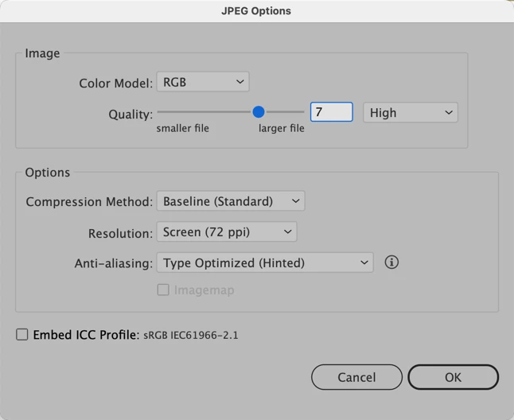Click the blue Quality slider handle

click(259, 112)
